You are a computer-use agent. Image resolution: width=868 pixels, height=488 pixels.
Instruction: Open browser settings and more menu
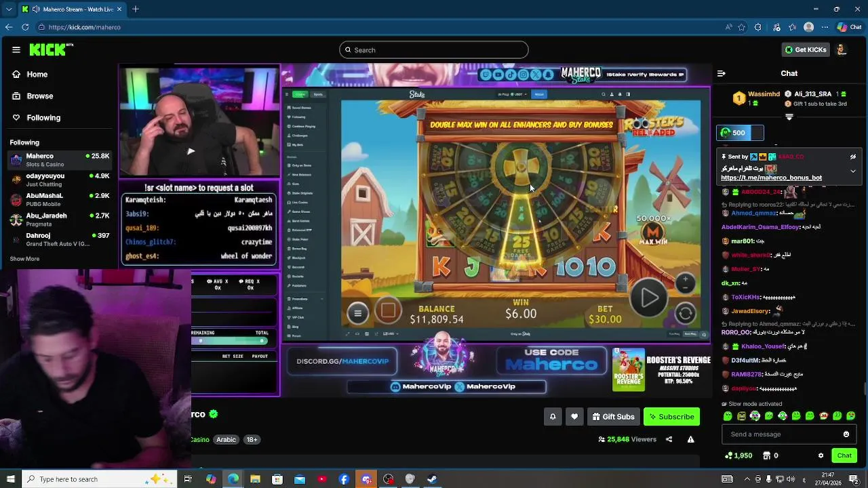825,27
